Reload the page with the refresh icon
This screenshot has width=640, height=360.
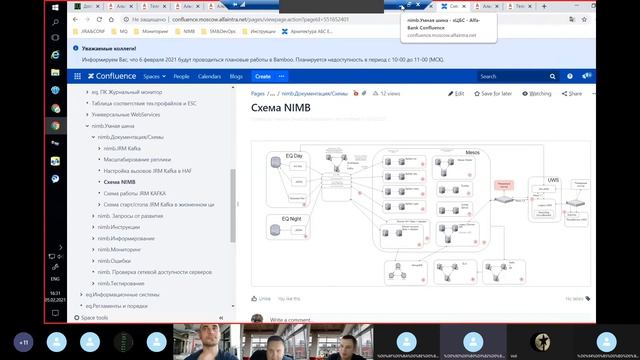point(99,19)
